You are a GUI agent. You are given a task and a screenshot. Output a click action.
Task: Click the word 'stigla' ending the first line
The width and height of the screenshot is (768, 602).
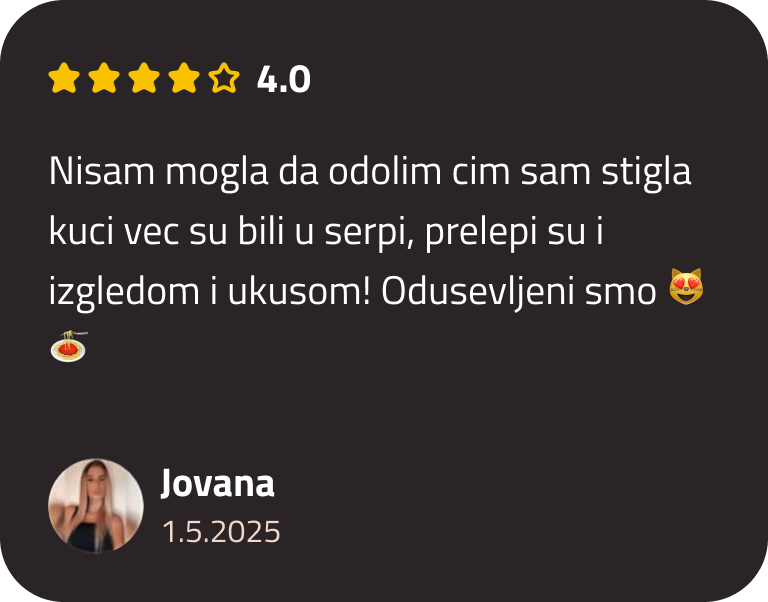pyautogui.click(x=646, y=172)
